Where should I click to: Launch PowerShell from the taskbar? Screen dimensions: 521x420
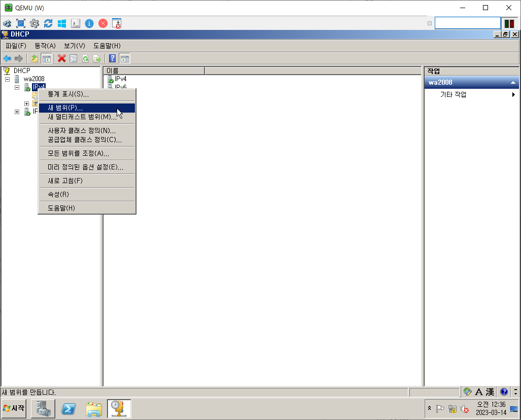(68, 408)
